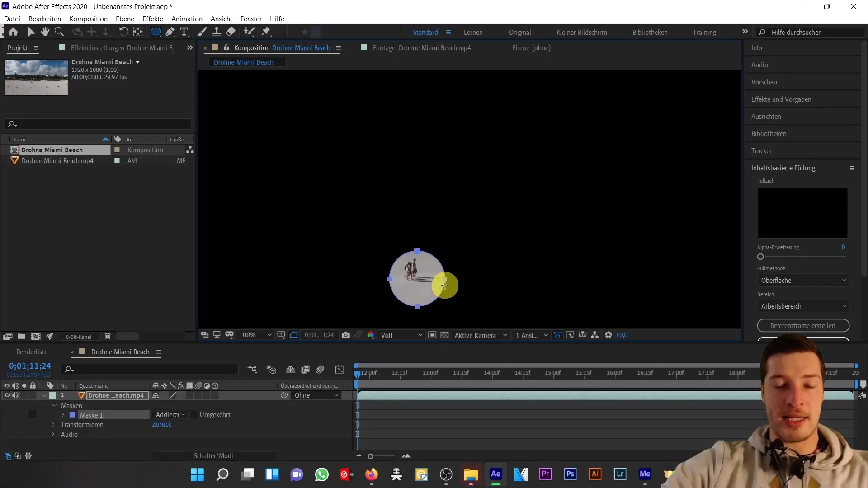Viewport: 868px width, 488px height.
Task: Select the Selection arrow tool
Action: [x=31, y=32]
